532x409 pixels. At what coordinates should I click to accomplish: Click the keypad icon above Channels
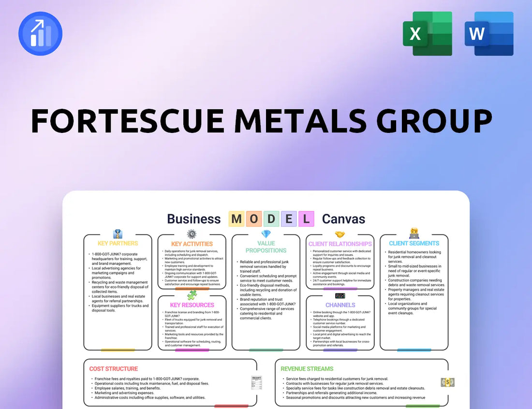point(340,296)
